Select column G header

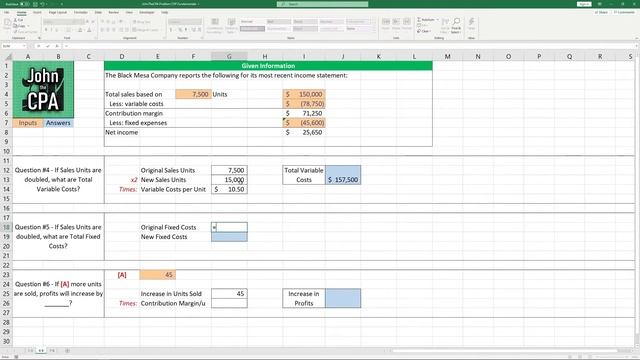tap(229, 56)
